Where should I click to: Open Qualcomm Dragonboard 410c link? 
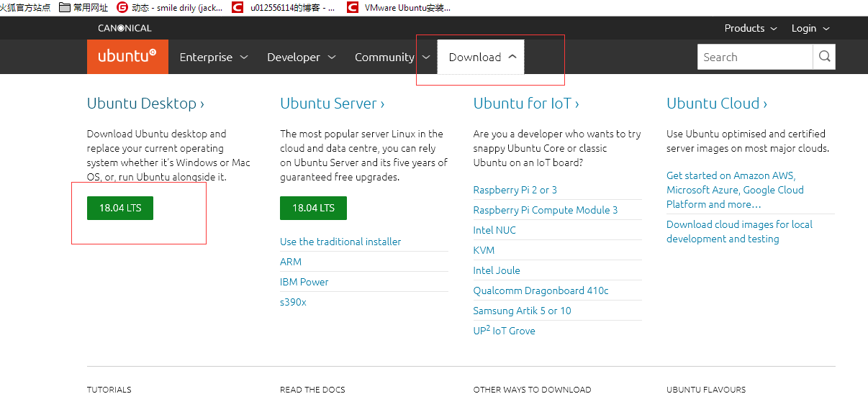coord(541,290)
